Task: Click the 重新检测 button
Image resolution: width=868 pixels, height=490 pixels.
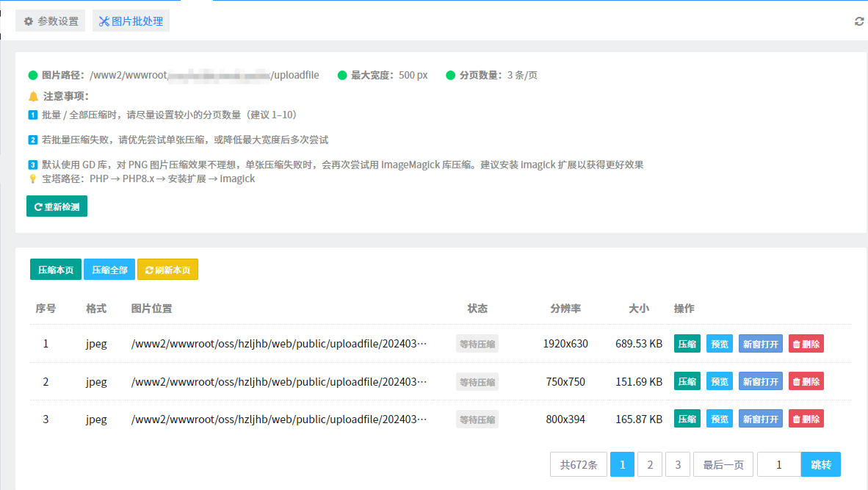Action: (x=57, y=206)
